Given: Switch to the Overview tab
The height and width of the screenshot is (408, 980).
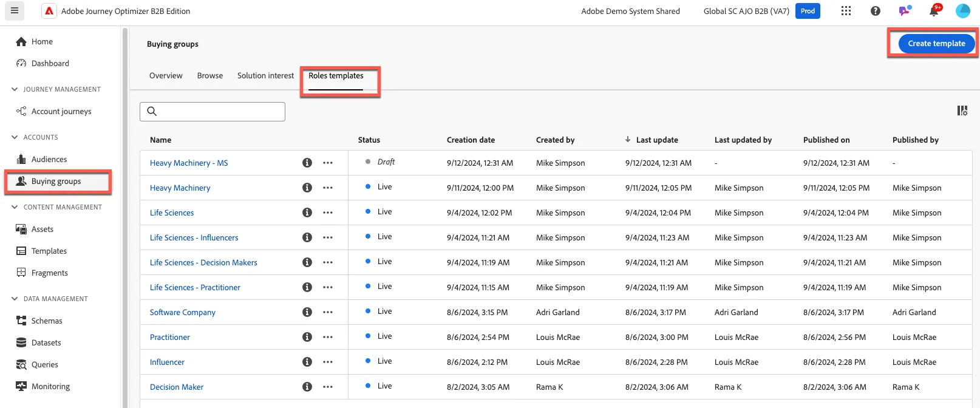Looking at the screenshot, I should click(x=166, y=76).
